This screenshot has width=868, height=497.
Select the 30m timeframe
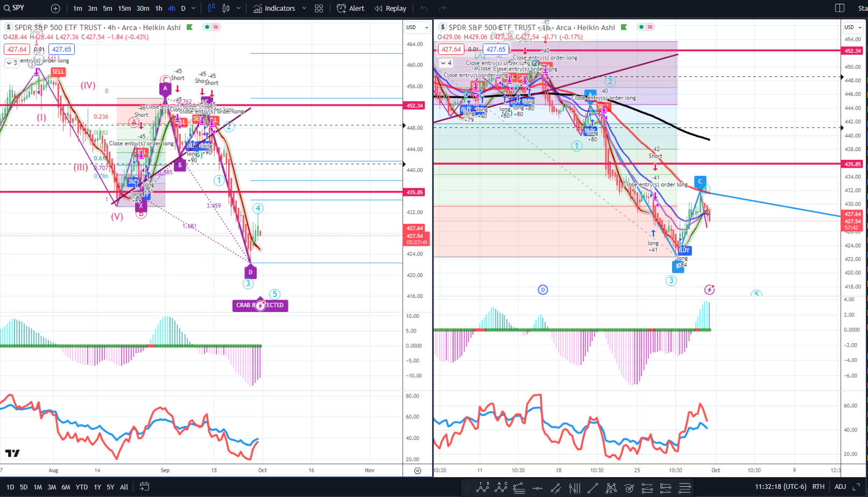coord(143,9)
